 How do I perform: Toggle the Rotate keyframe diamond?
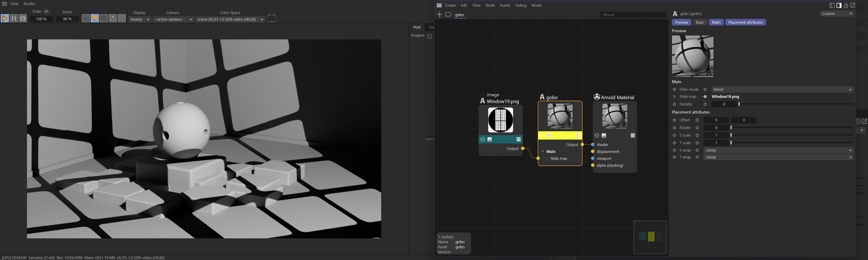click(674, 128)
